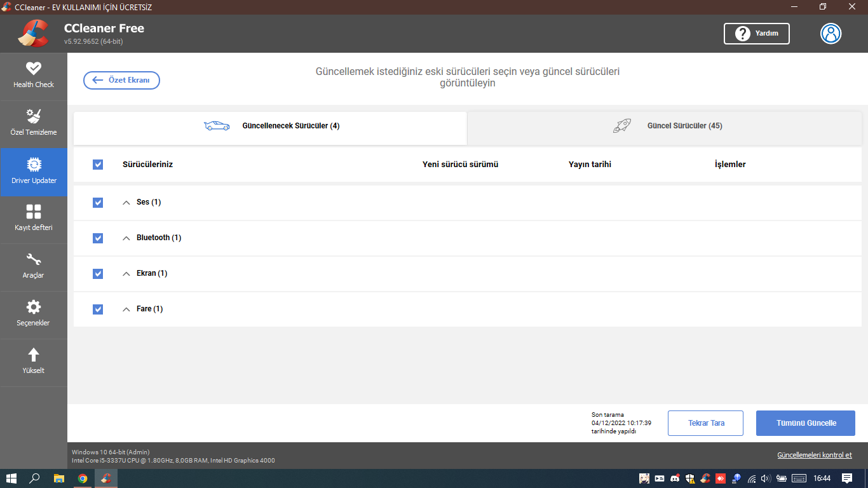Open Kayıt defteri registry section
Image resolution: width=868 pixels, height=488 pixels.
click(34, 220)
